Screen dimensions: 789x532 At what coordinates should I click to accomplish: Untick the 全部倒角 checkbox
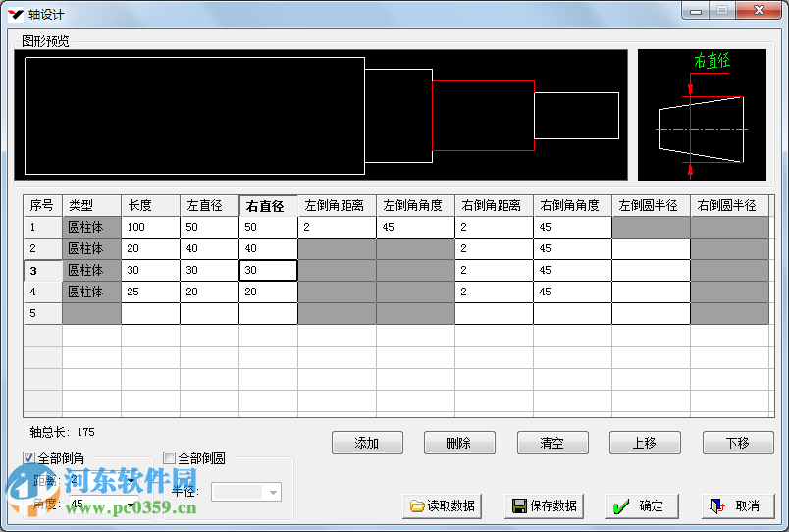coord(29,458)
